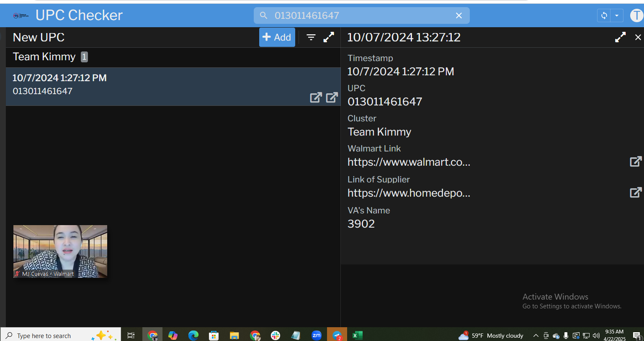Close the record detail panel
Viewport: 644px width, 341px height.
(638, 37)
